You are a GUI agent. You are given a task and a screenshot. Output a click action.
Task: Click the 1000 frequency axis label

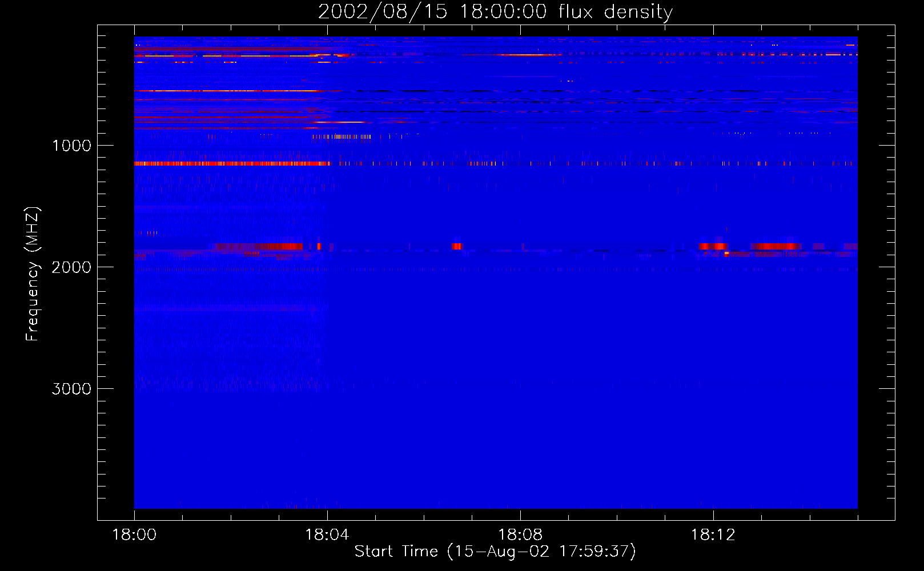tap(72, 146)
